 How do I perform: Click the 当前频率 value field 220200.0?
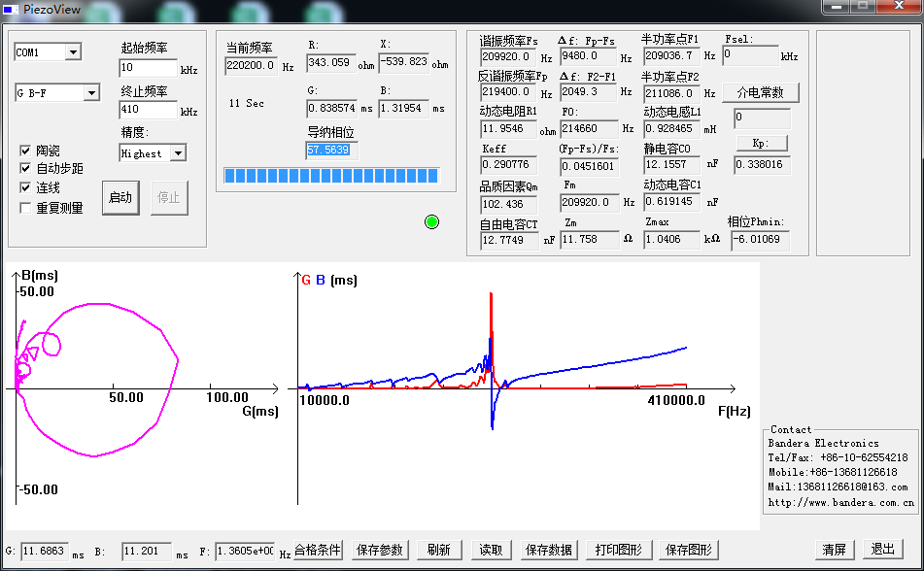coord(251,65)
